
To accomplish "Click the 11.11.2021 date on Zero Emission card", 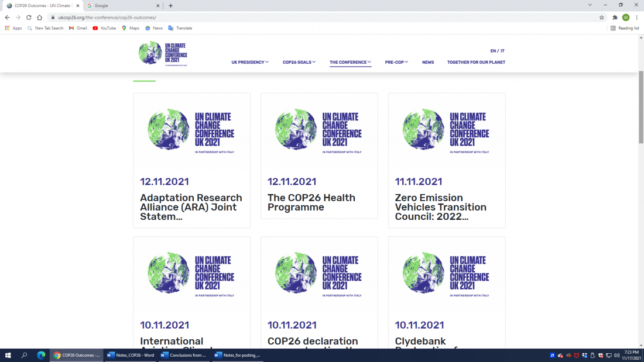I will pos(419,181).
